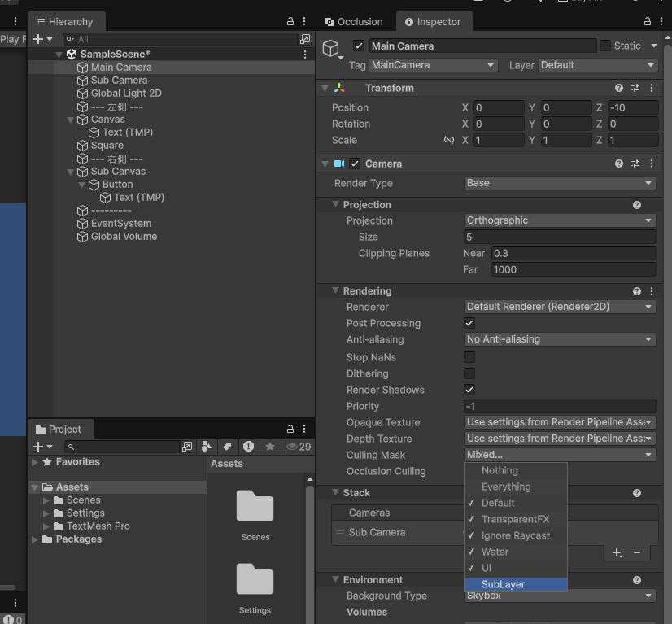This screenshot has height=624, width=672.
Task: Click the Search by Type icon in Project
Action: pyautogui.click(x=207, y=447)
